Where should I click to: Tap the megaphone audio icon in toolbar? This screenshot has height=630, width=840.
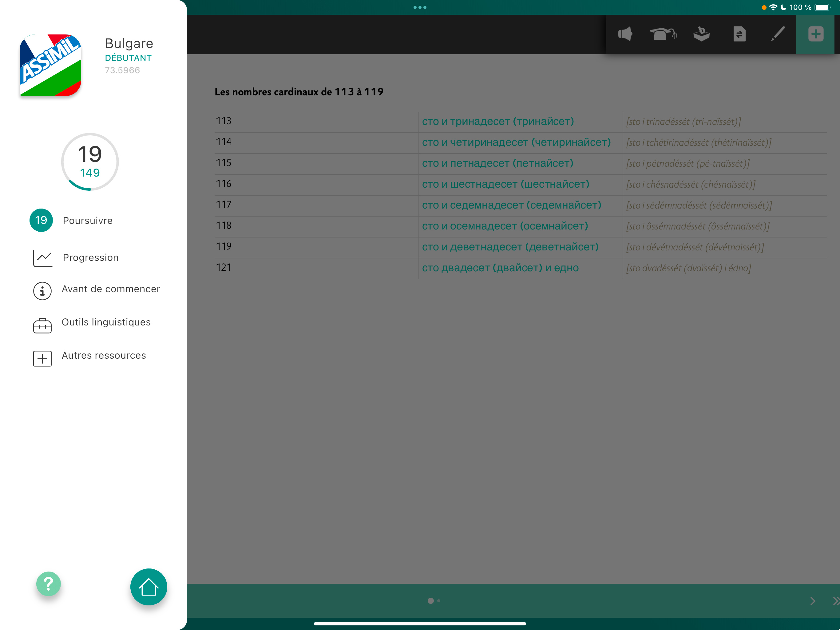click(625, 34)
